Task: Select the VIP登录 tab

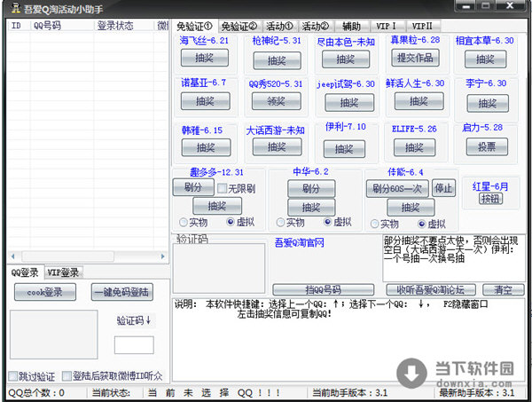Action: [63, 272]
